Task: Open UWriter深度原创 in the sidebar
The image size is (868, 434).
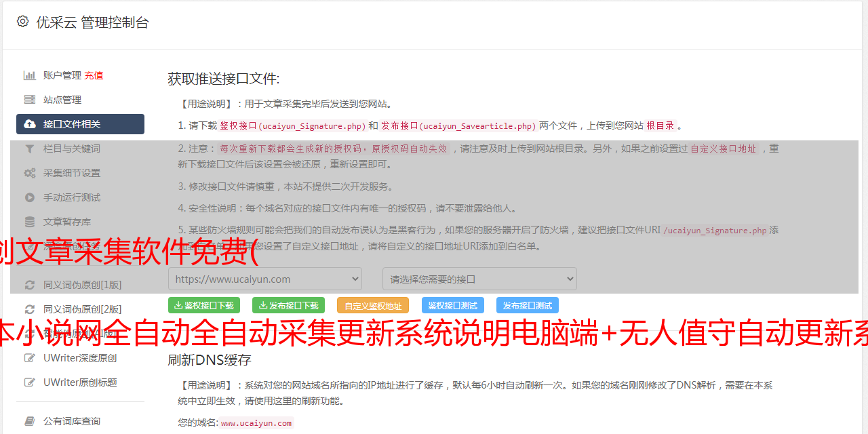Action: 80,358
